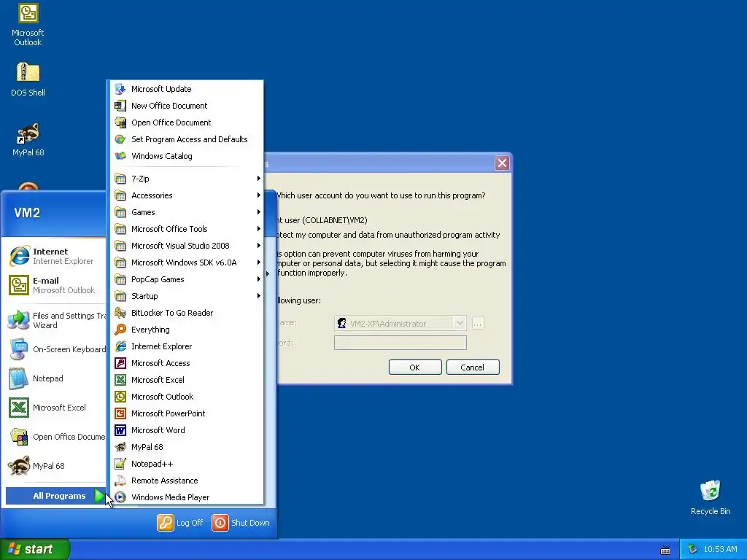The height and width of the screenshot is (560, 747).
Task: Click Microsoft Outlook icon in All Programs list
Action: [120, 396]
